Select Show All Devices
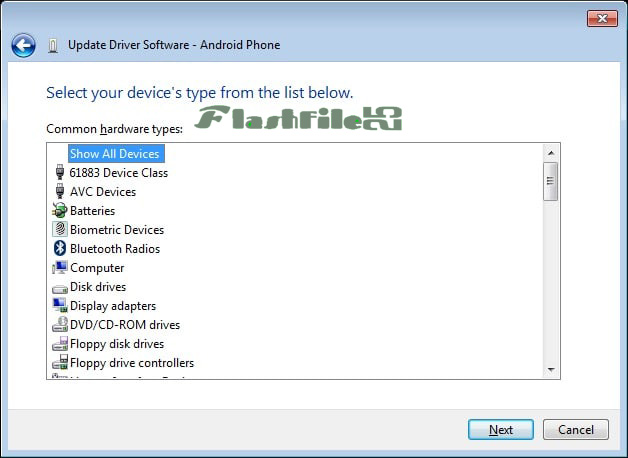 [116, 154]
